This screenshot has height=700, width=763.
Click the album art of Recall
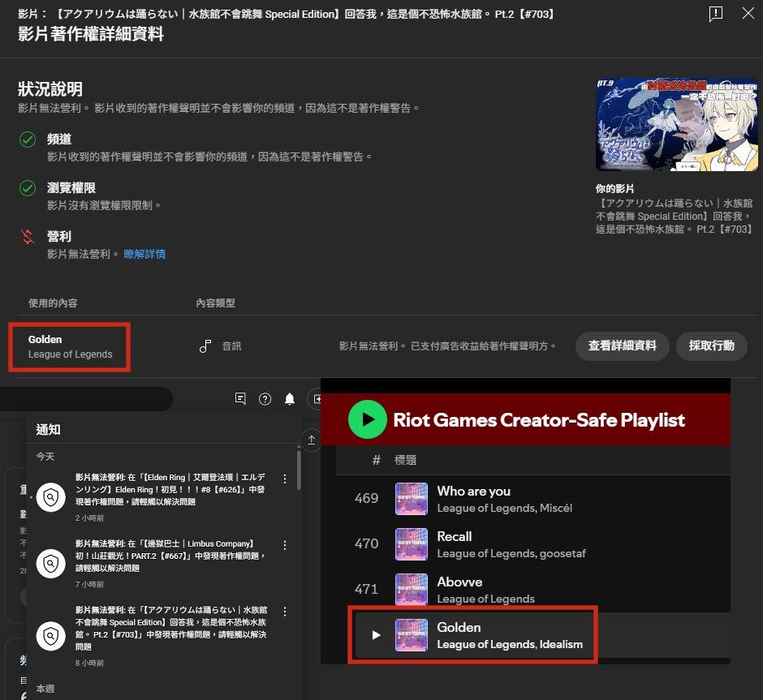tap(412, 544)
